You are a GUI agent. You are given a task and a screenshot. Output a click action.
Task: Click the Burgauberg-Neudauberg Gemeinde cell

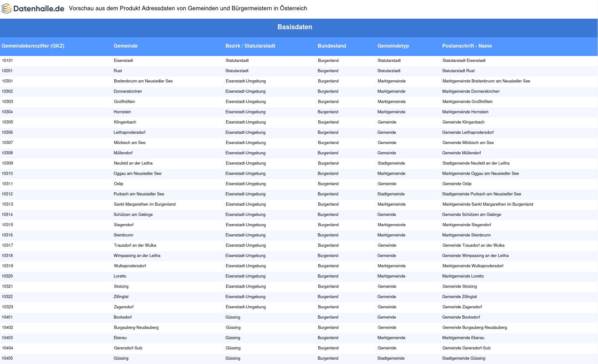click(136, 328)
